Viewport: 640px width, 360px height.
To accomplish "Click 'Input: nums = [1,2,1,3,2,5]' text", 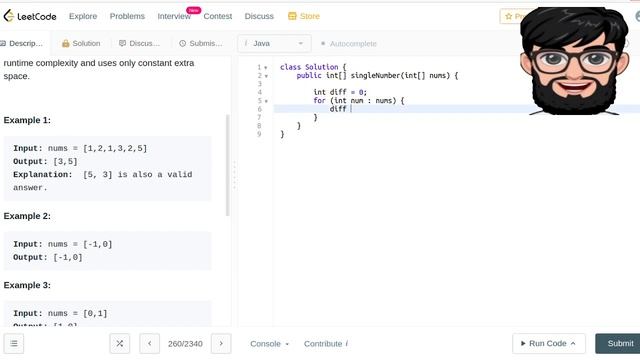I will 80,148.
